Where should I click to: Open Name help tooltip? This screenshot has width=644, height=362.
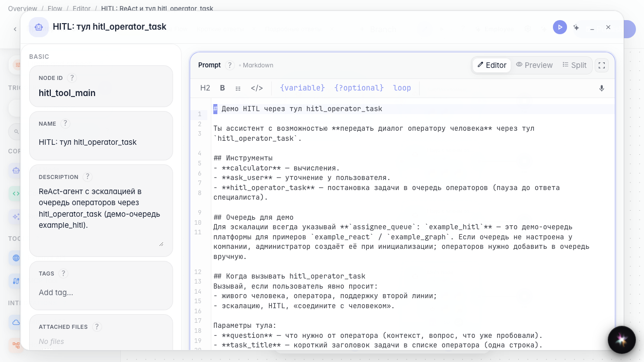65,124
